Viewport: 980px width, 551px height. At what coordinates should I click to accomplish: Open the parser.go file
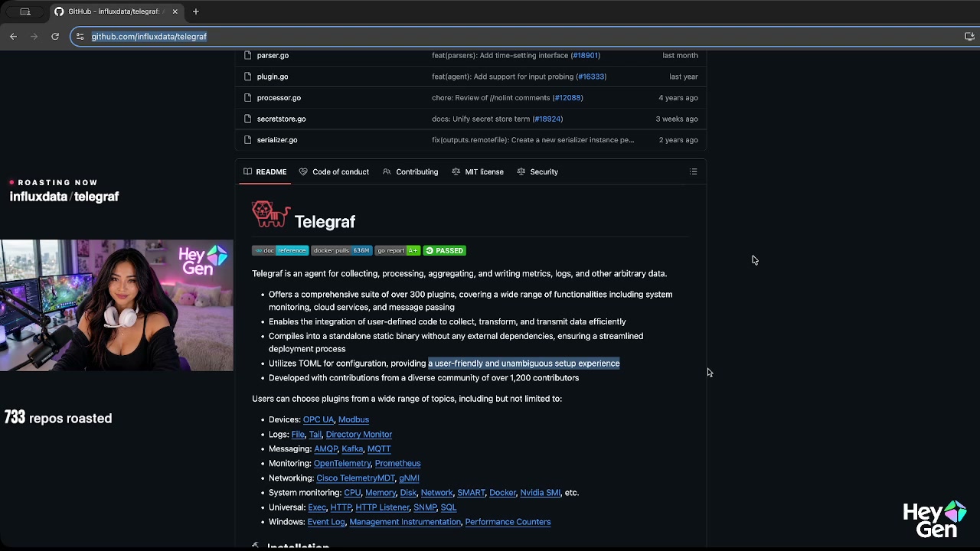point(273,55)
